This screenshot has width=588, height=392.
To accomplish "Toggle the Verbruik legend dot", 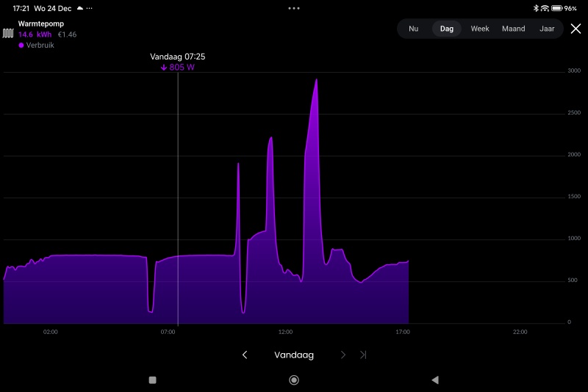I will [x=21, y=46].
